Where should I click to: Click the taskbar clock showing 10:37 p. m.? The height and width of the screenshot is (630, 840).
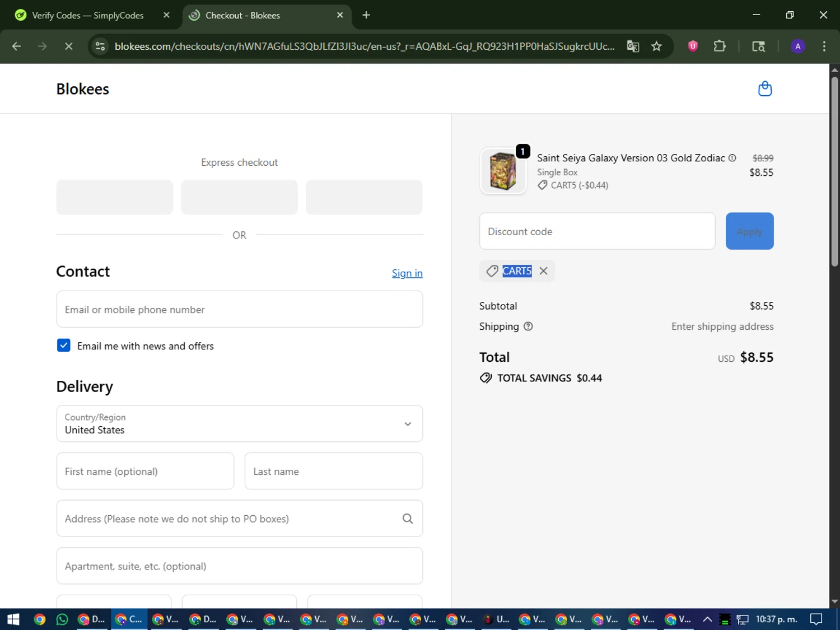pyautogui.click(x=776, y=619)
